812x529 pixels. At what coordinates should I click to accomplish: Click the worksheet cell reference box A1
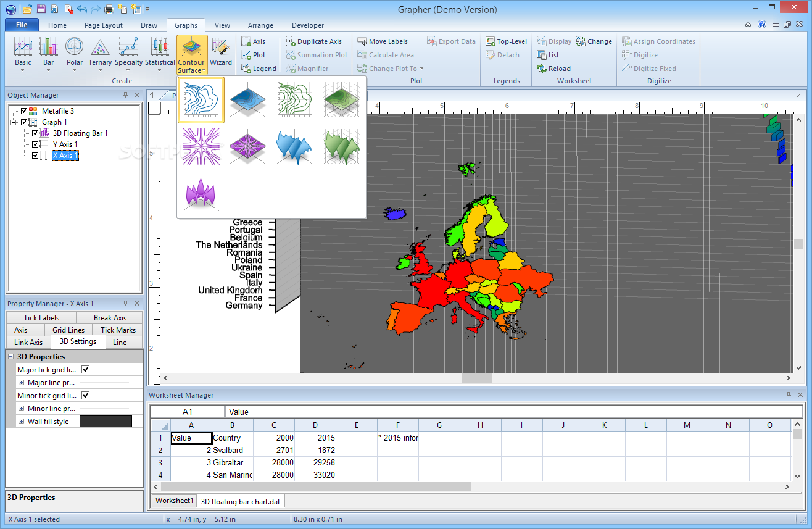pos(188,412)
